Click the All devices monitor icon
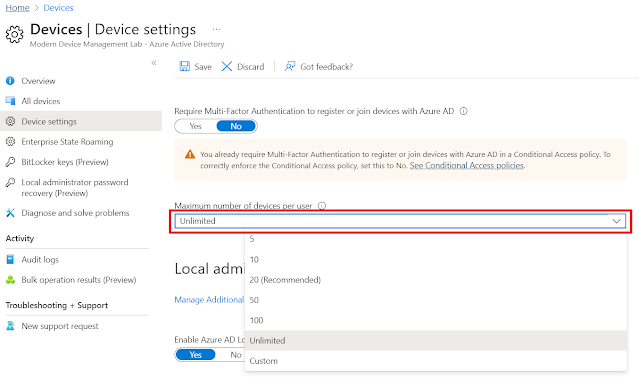This screenshot has height=386, width=639. click(x=10, y=101)
